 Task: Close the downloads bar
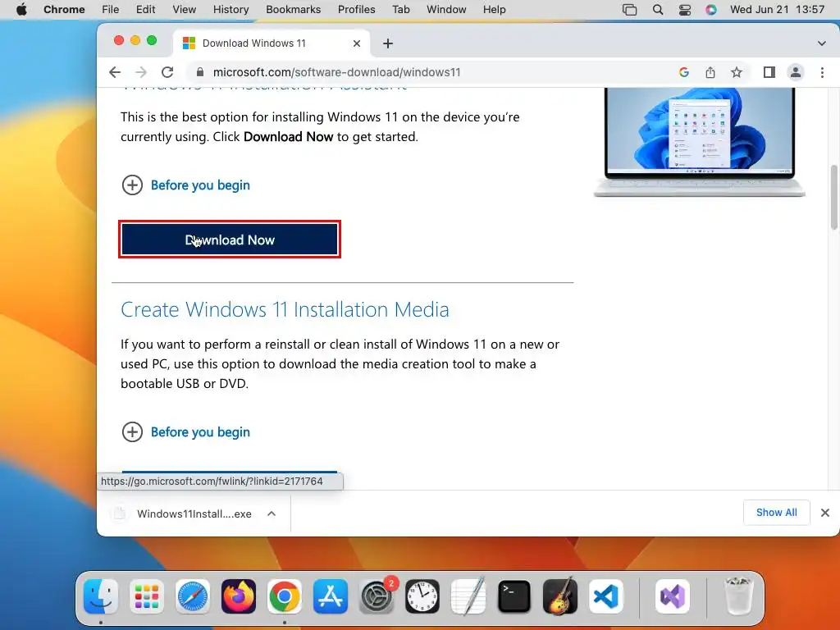825,513
